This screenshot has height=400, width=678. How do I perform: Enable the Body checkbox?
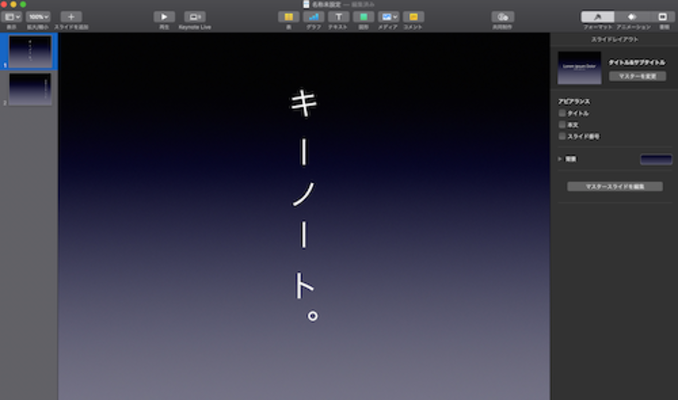pos(562,125)
